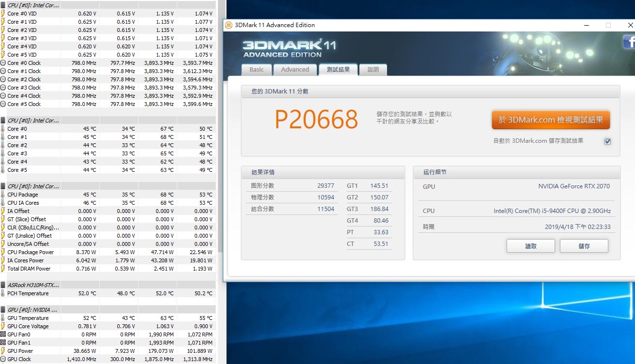This screenshot has height=364, width=635.
Task: Open the 說明 tab
Action: coord(373,70)
